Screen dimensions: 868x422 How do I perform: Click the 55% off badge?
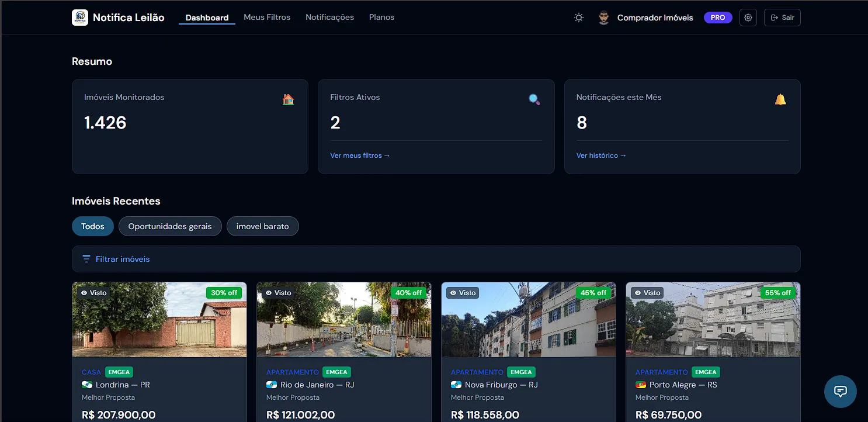pyautogui.click(x=778, y=293)
